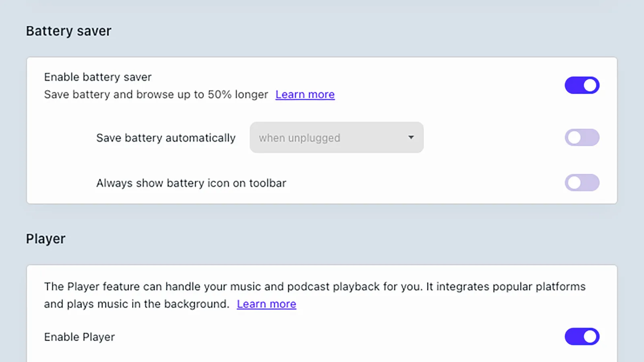
Task: Select the 'Enable Player' label
Action: [x=79, y=337]
